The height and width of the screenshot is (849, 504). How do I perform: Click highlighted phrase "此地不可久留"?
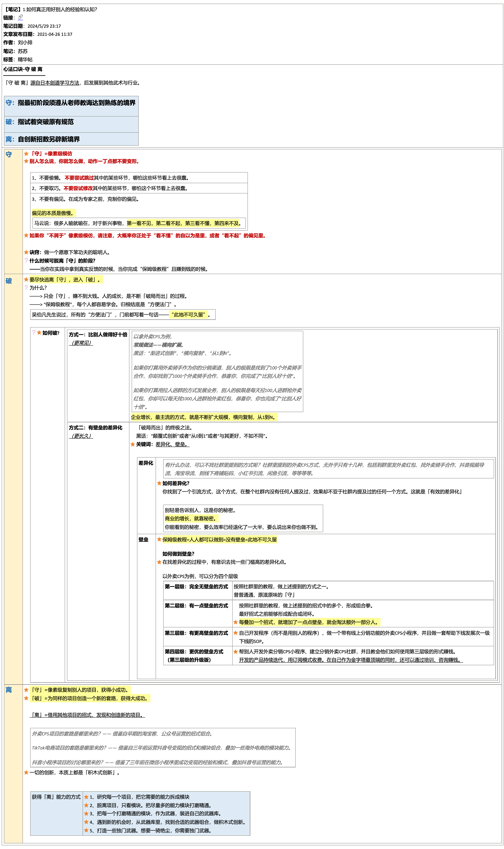coord(188,315)
